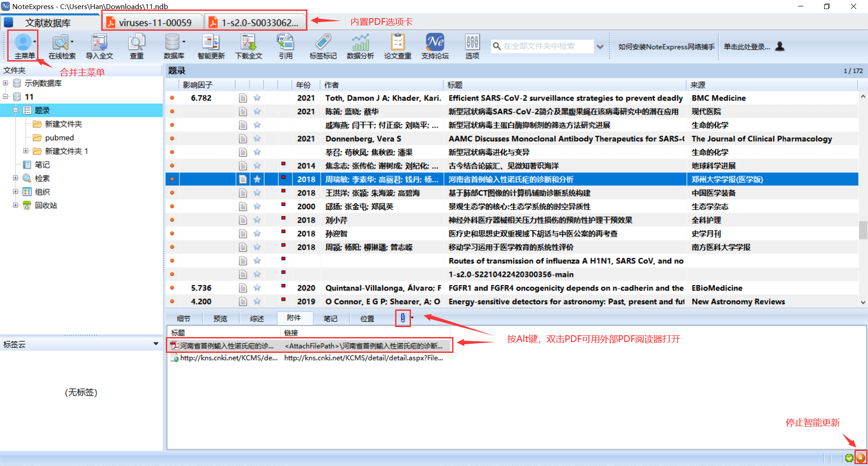Open the 主菜单 main menu icon
The width and height of the screenshot is (868, 466).
[24, 42]
